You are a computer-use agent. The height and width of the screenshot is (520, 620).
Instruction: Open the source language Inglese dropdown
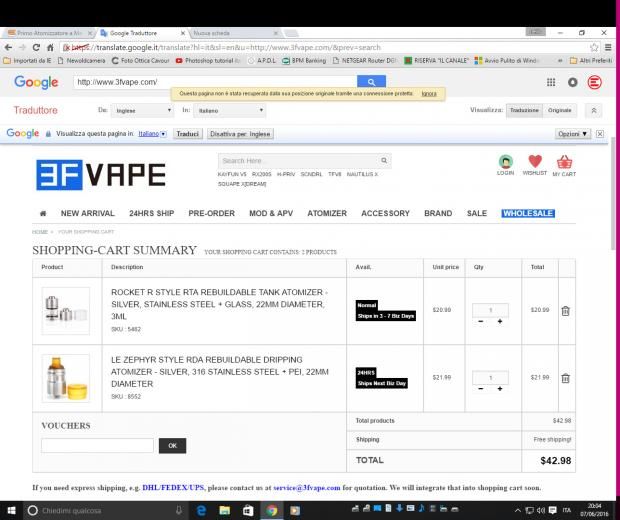pos(143,111)
